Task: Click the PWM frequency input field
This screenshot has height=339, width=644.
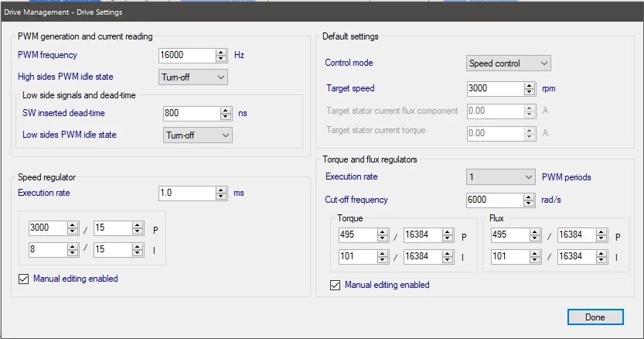Action: pyautogui.click(x=187, y=55)
